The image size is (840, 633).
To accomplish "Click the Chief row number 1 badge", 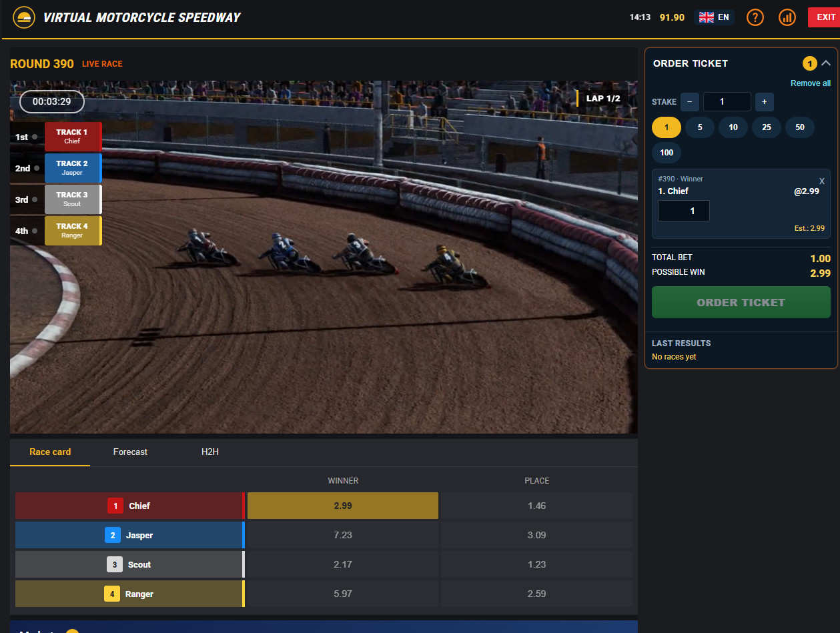I will point(115,506).
